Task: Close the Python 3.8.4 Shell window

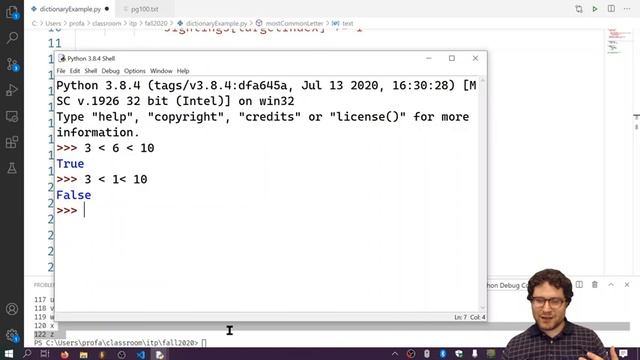Action: pos(475,58)
